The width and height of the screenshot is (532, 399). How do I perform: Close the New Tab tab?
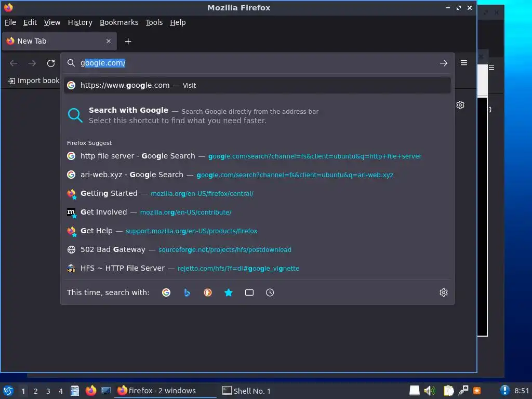(109, 41)
